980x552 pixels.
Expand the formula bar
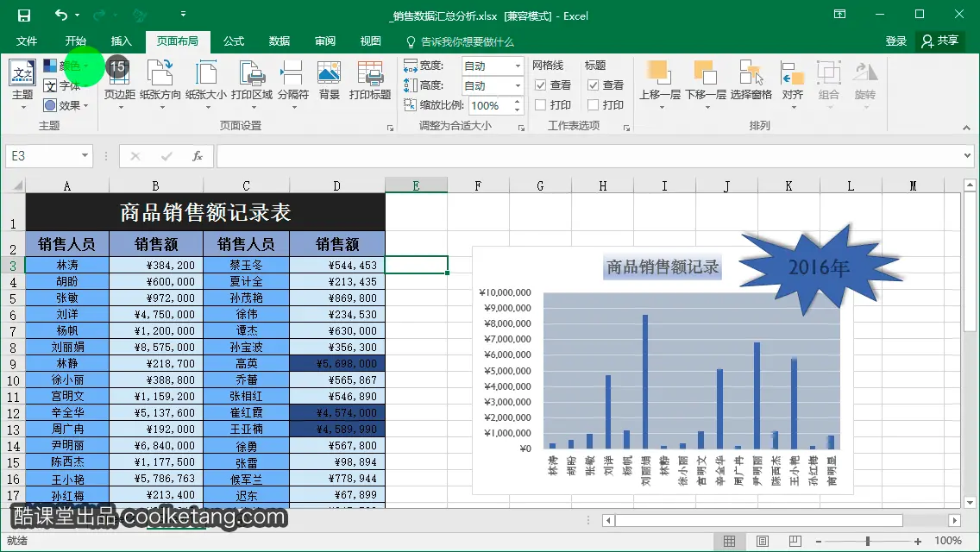(967, 155)
